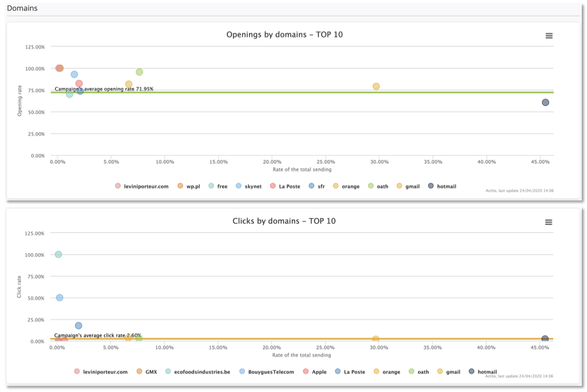Screen dimensions: 587x392
Task: Open the Openings by domains chart menu
Action: point(548,36)
